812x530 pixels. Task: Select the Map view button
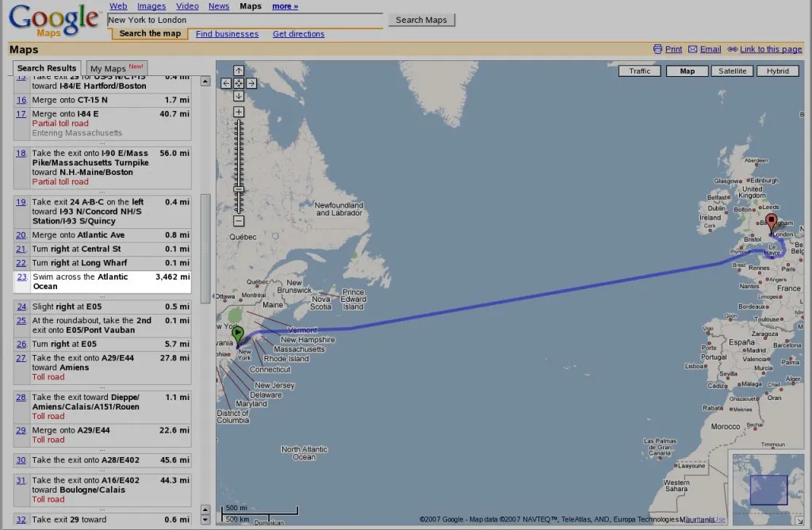click(688, 71)
